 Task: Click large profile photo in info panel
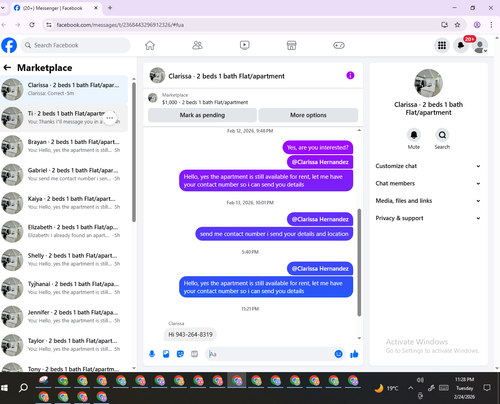pyautogui.click(x=428, y=83)
